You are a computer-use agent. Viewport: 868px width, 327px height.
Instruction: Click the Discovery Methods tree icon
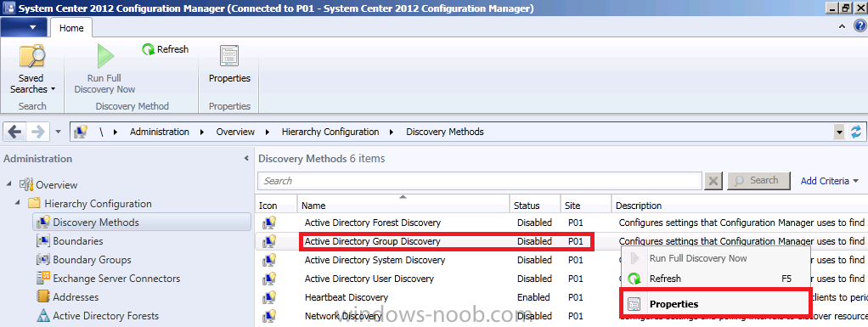42,222
